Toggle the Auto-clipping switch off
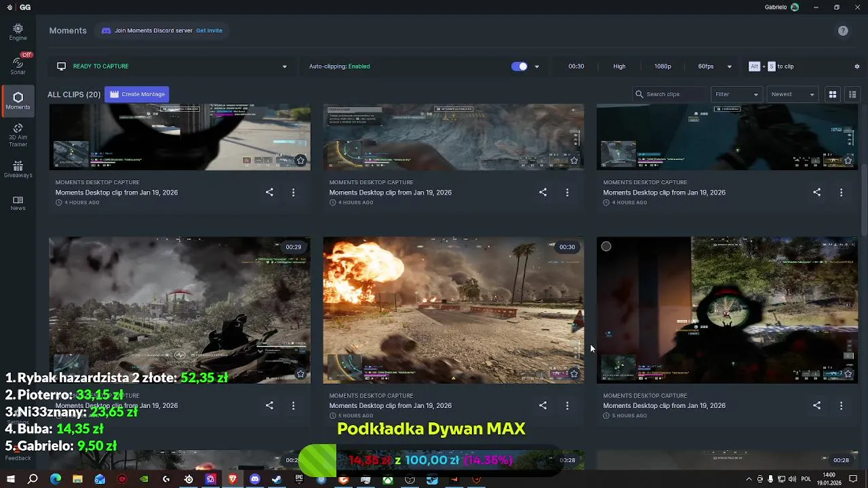868x488 pixels. point(519,66)
